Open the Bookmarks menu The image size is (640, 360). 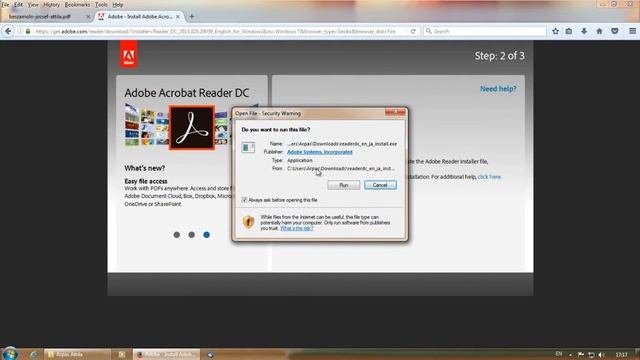point(77,4)
